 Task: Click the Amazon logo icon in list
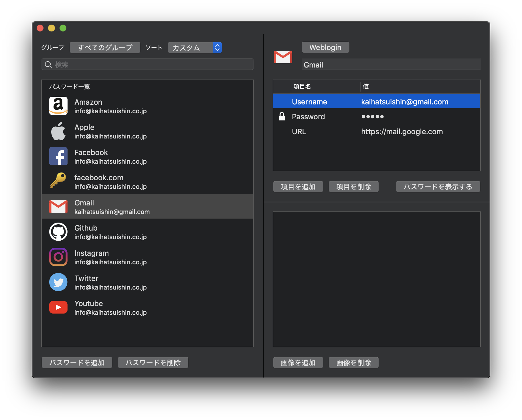pyautogui.click(x=58, y=106)
